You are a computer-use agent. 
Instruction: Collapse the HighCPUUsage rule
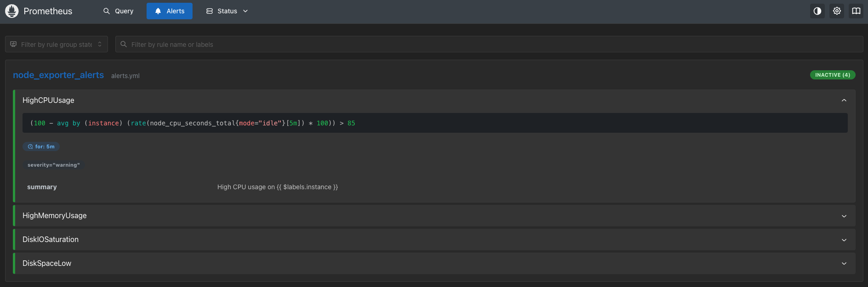coord(844,101)
